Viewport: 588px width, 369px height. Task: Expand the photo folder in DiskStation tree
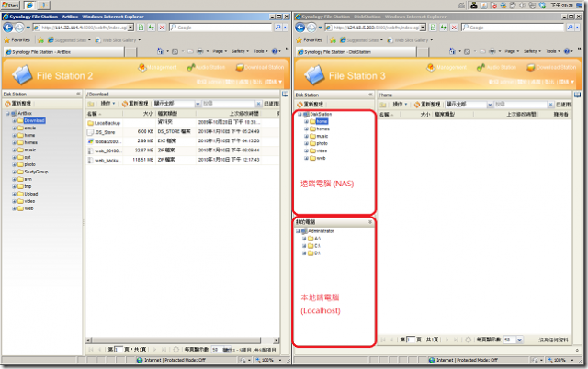tap(306, 143)
